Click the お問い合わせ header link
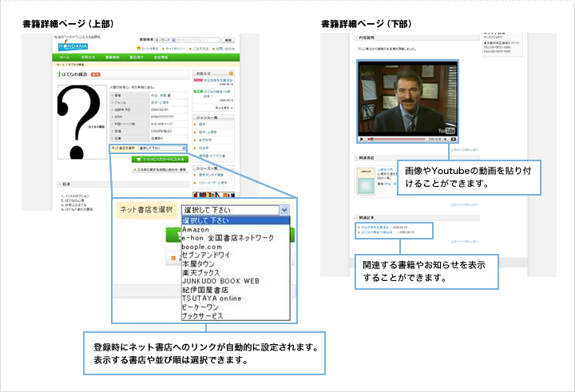575x392 pixels. pos(224,49)
